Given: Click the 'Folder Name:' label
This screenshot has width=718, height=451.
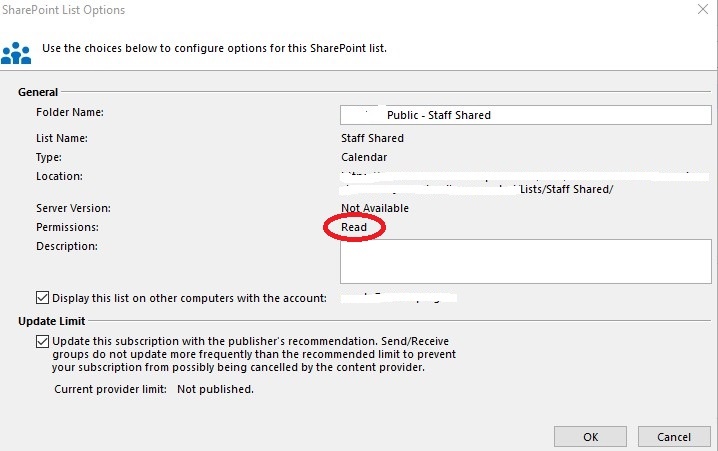Looking at the screenshot, I should pyautogui.click(x=70, y=112).
